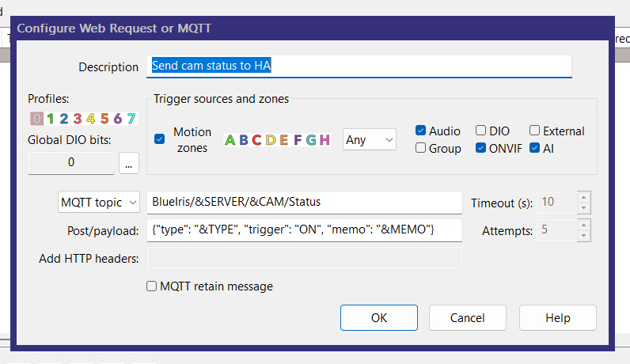Decrease the Attempts value

pos(584,236)
